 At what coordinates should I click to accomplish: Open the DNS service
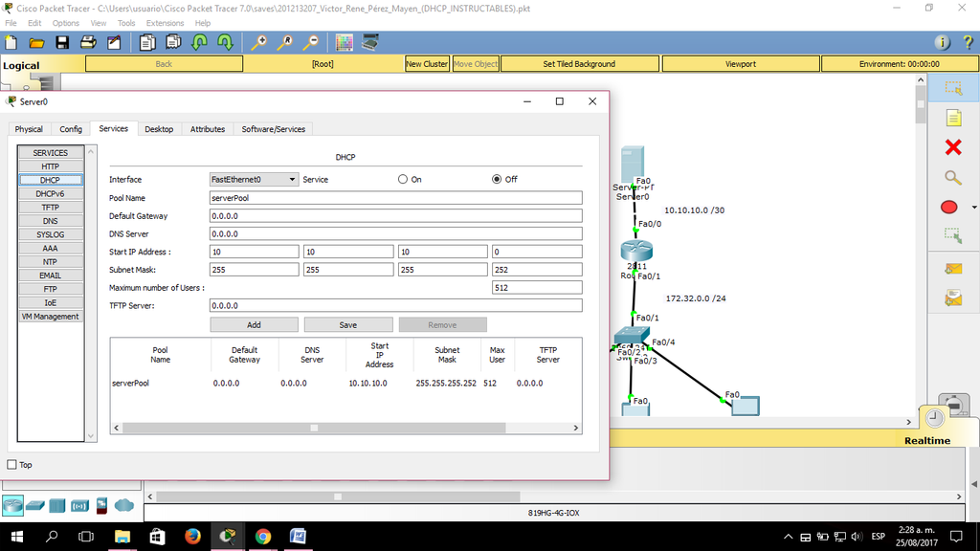tap(50, 221)
